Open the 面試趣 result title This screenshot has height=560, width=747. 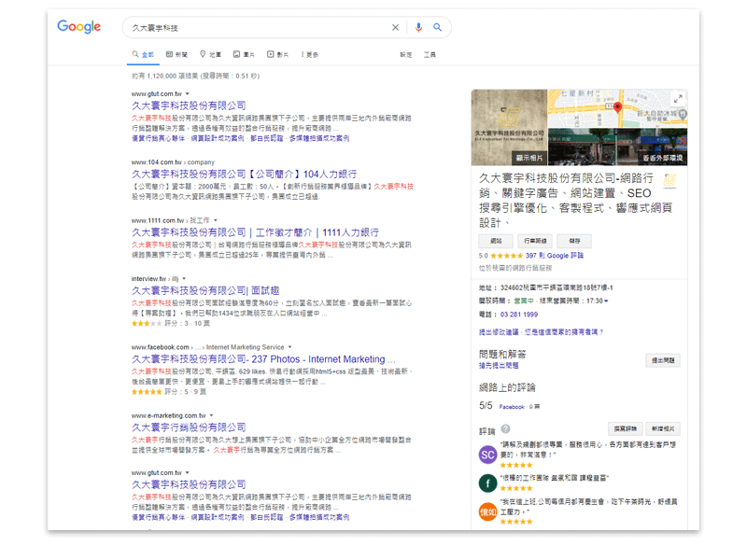point(205,290)
